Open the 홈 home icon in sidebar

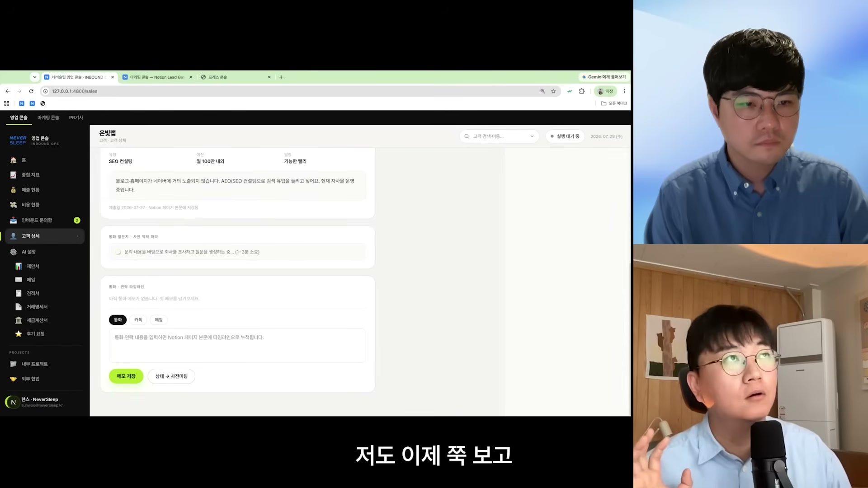[x=13, y=160]
